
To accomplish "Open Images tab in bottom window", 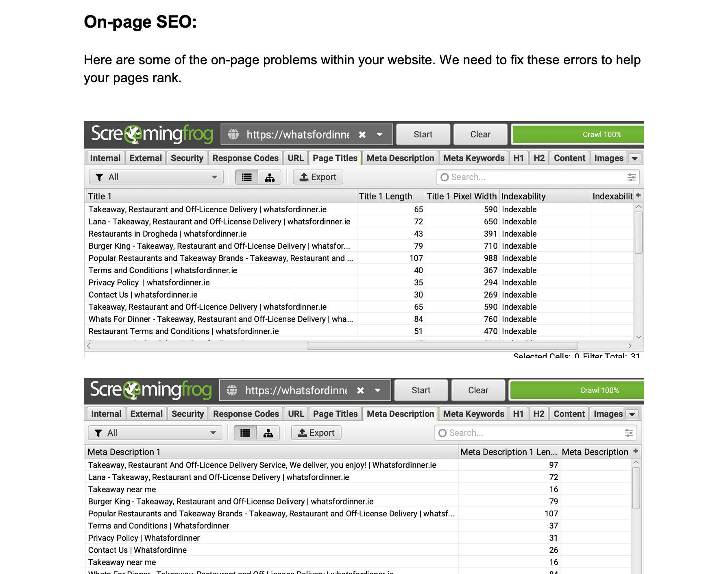I will 608,414.
